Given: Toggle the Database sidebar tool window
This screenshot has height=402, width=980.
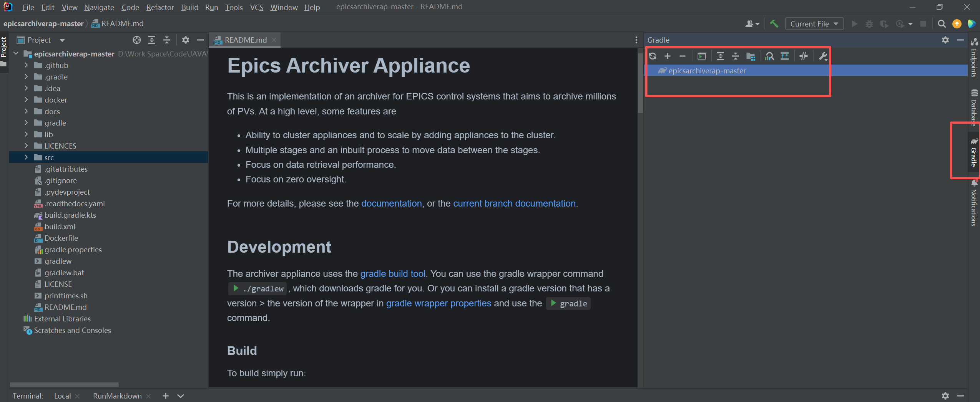Looking at the screenshot, I should coord(973,108).
